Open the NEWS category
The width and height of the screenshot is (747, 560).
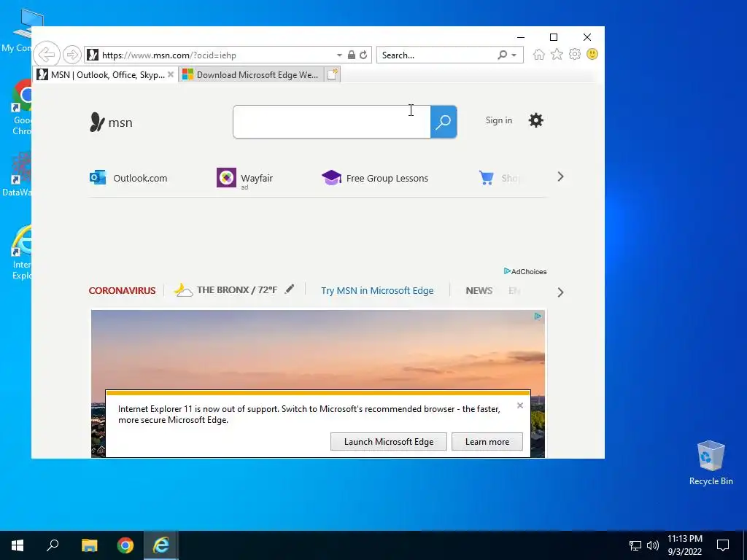(x=479, y=290)
